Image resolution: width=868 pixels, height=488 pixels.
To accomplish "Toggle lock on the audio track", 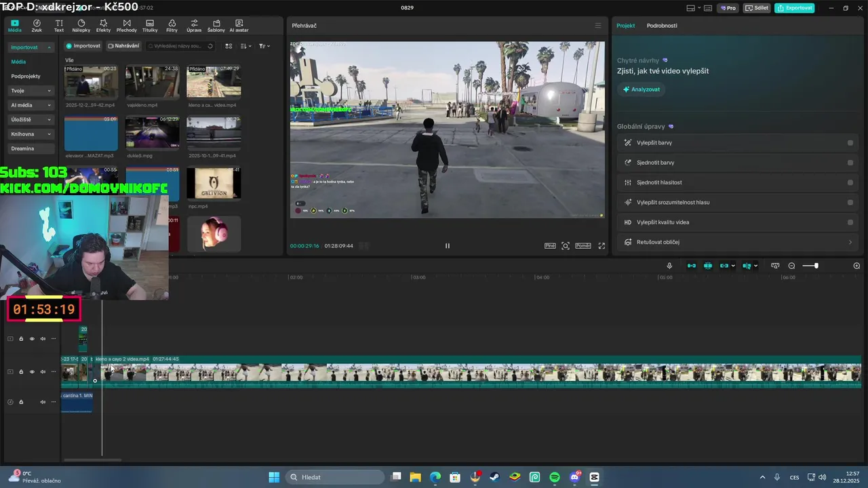I will point(21,402).
